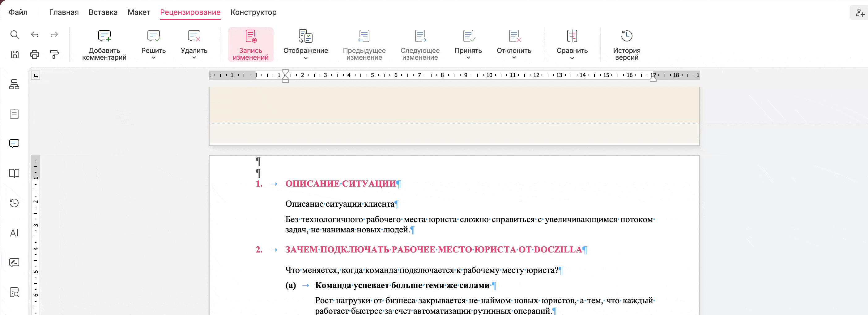Open the search magnifier tool
This screenshot has height=315, width=868.
(x=15, y=34)
